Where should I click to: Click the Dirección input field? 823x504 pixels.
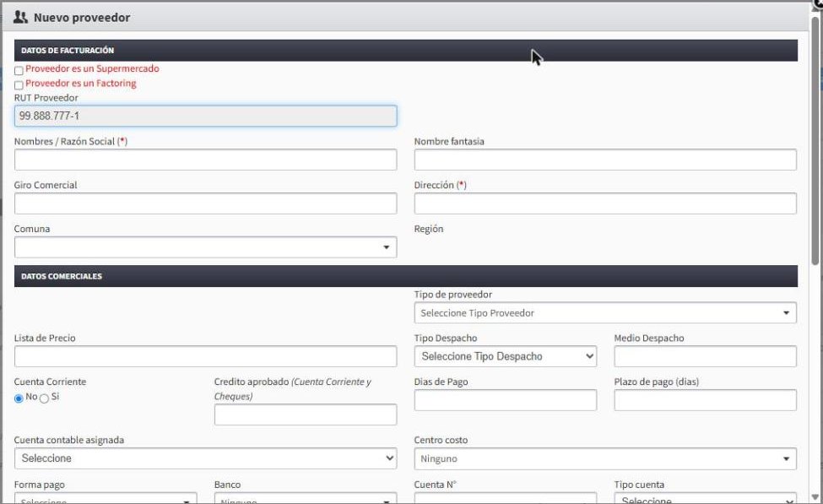[x=605, y=203]
